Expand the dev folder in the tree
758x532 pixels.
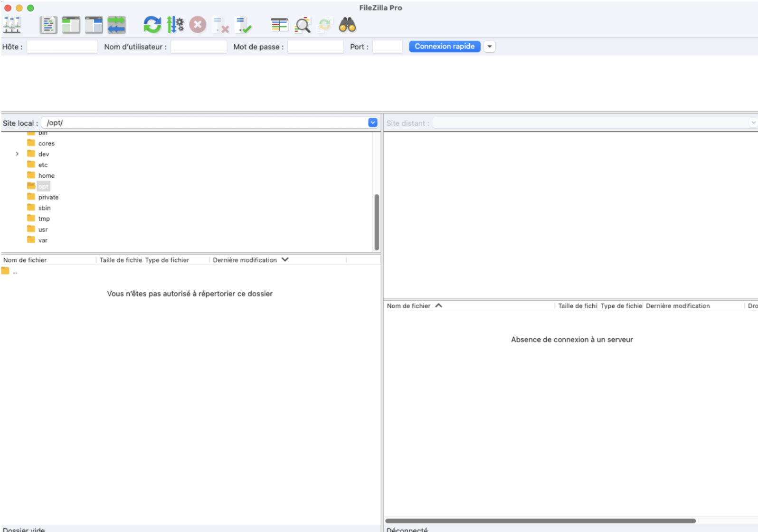(x=17, y=154)
